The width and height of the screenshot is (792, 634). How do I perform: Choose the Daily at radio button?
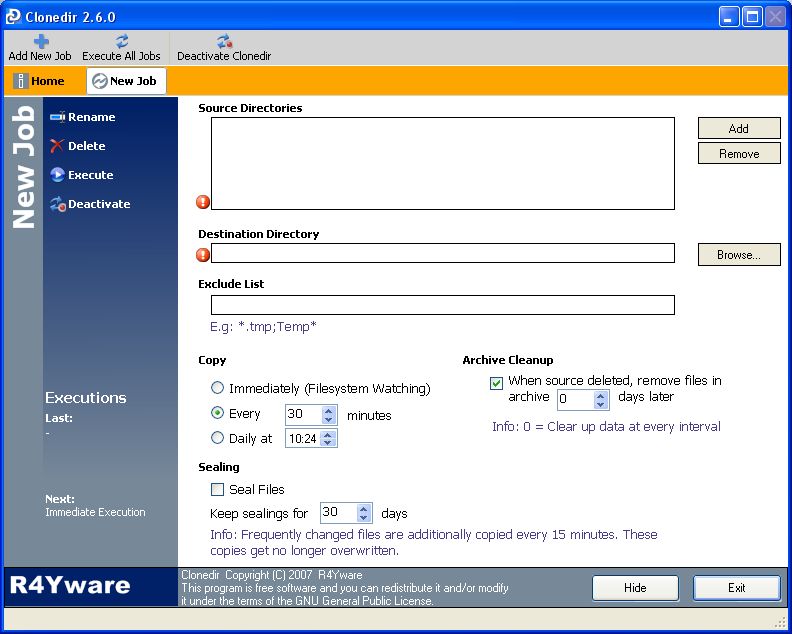pos(218,438)
